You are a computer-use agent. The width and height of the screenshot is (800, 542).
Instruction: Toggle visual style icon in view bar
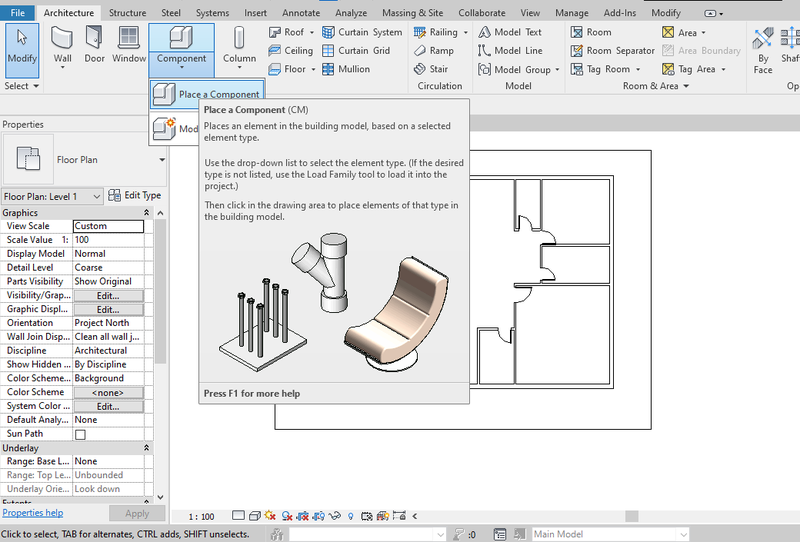255,516
